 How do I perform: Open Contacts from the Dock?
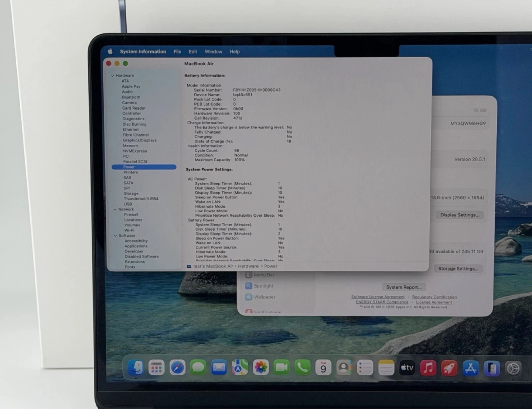coord(344,368)
